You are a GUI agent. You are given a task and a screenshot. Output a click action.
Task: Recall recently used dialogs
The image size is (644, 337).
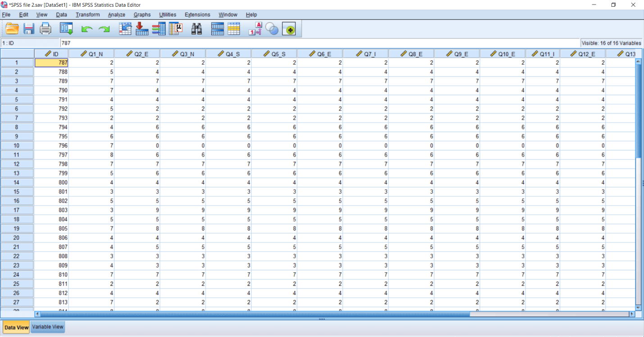[66, 28]
